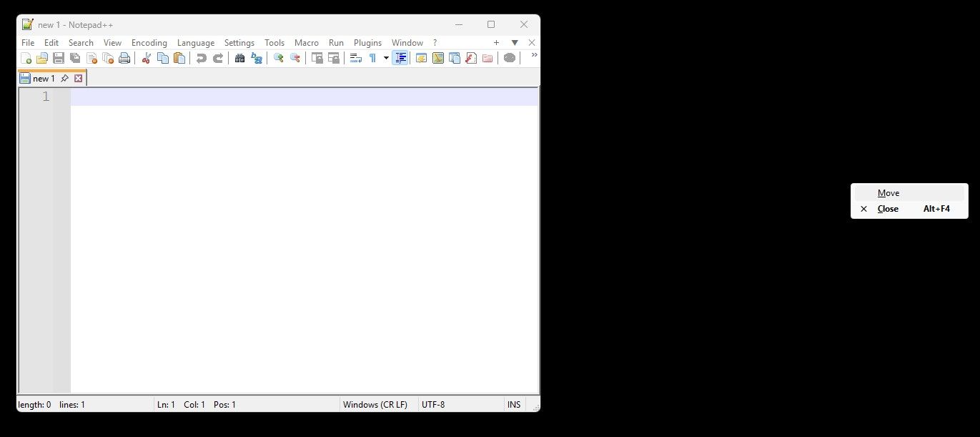Toggle Show All Characters pilcrow icon
The image size is (980, 437).
click(x=372, y=58)
